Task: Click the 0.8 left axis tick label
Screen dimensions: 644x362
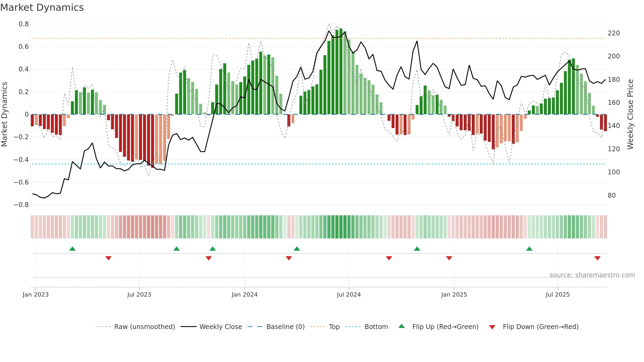Action: coord(24,24)
